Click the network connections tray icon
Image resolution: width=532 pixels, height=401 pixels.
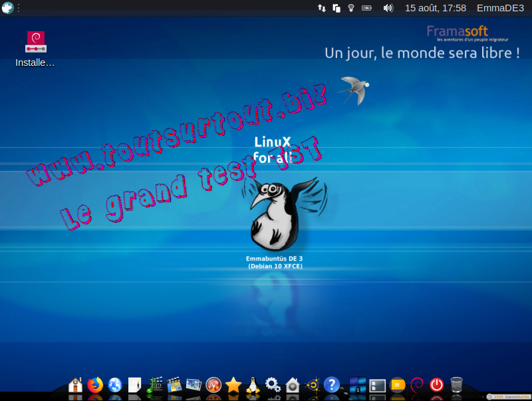coord(322,8)
